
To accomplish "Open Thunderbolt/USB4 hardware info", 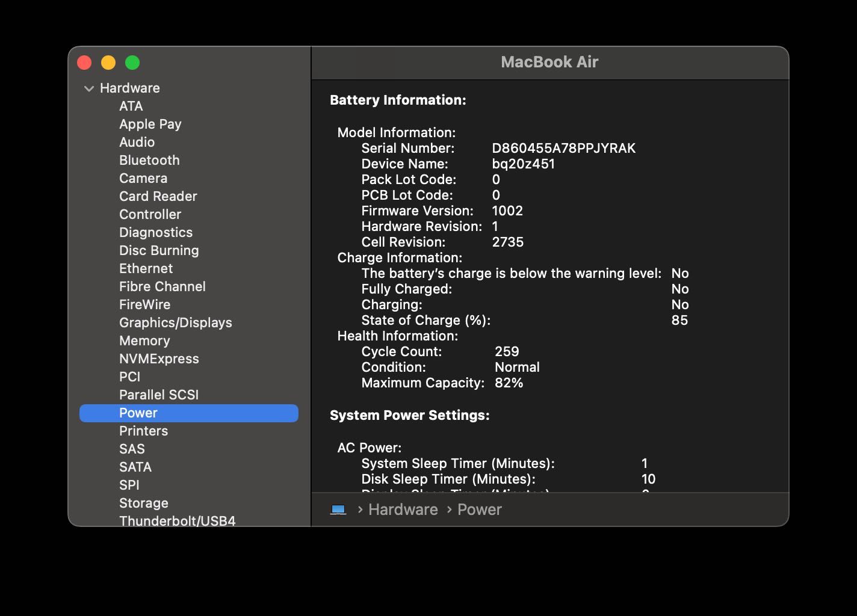I will pos(178,521).
